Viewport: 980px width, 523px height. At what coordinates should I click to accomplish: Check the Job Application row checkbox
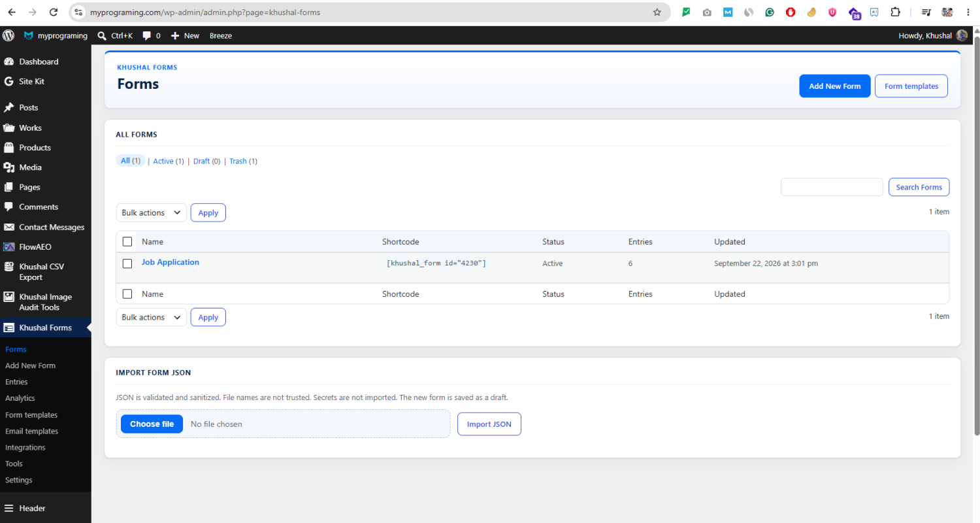127,263
